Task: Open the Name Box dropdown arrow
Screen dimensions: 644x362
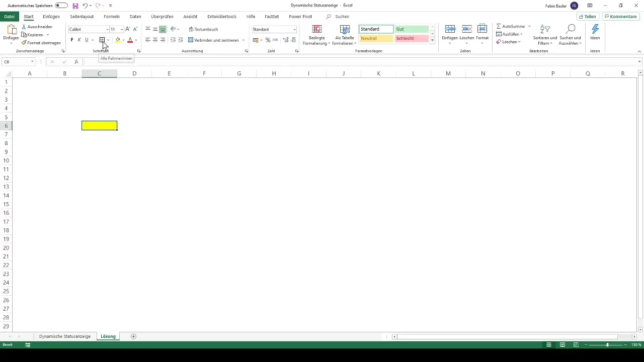Action: (32, 62)
